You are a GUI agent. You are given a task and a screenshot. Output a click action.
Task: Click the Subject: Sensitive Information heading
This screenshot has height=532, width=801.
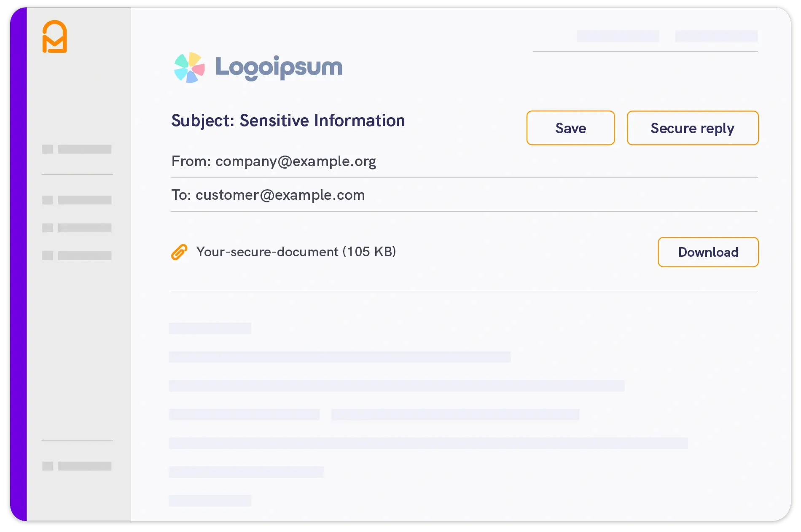[x=288, y=121]
